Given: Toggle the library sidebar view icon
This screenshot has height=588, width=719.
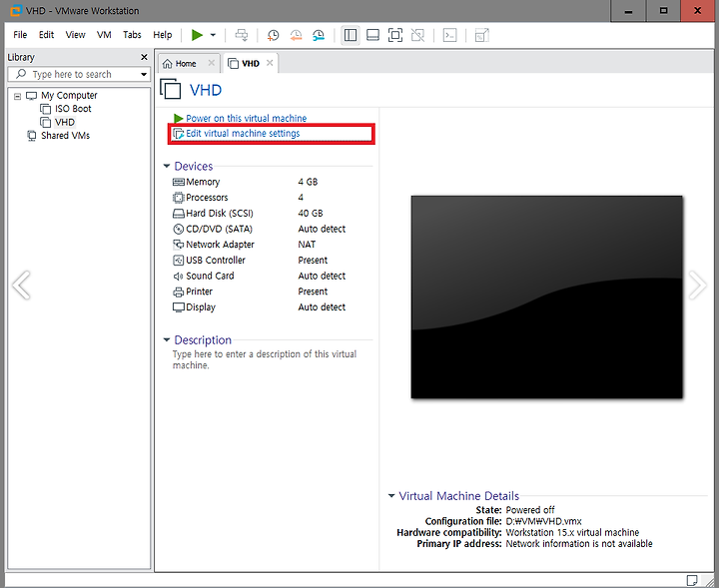Looking at the screenshot, I should click(351, 35).
